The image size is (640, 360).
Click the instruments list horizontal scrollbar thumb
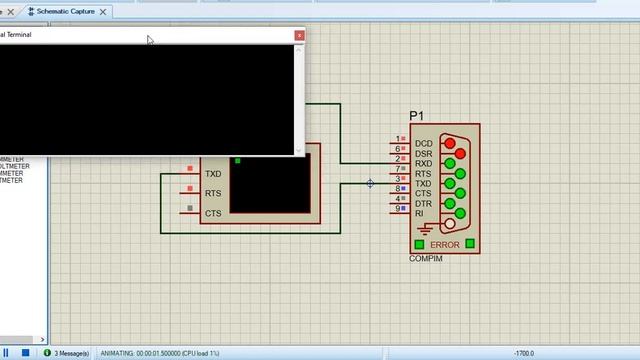16,340
